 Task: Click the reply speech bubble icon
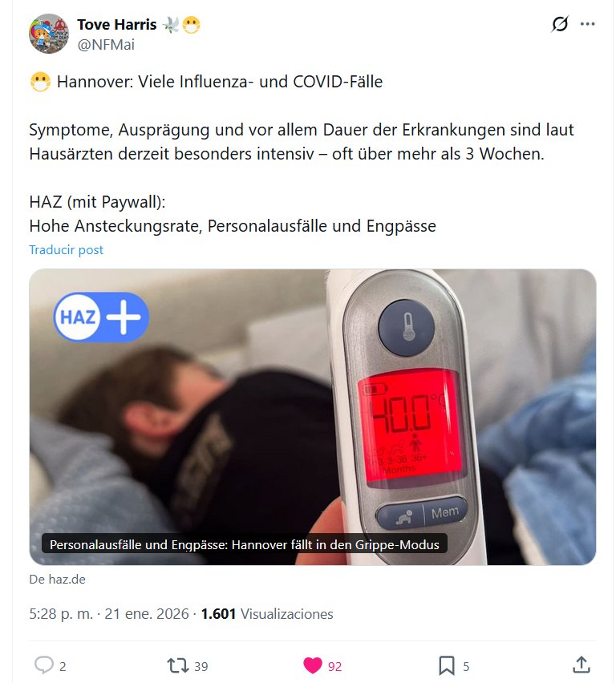(44, 665)
